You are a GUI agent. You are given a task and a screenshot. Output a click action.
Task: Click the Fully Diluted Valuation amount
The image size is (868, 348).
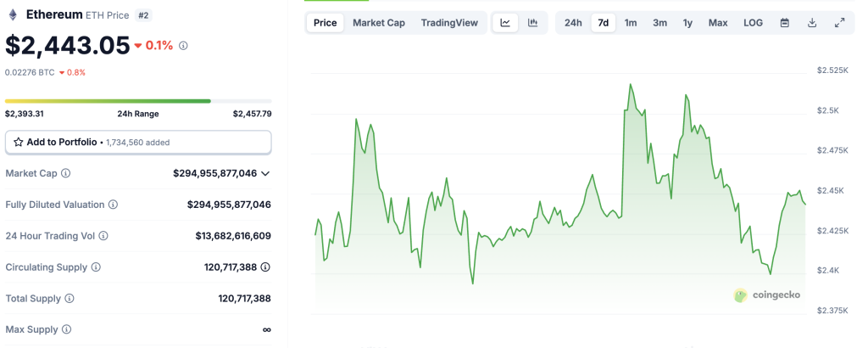click(229, 205)
